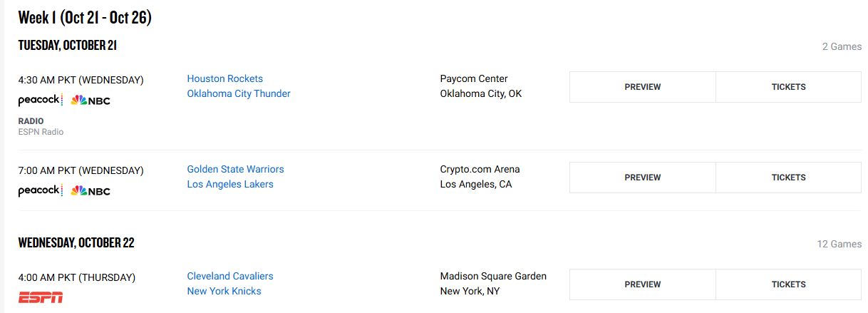Screen dimensions: 868x313
Task: Open Los Angeles Lakers team link
Action: [x=230, y=184]
